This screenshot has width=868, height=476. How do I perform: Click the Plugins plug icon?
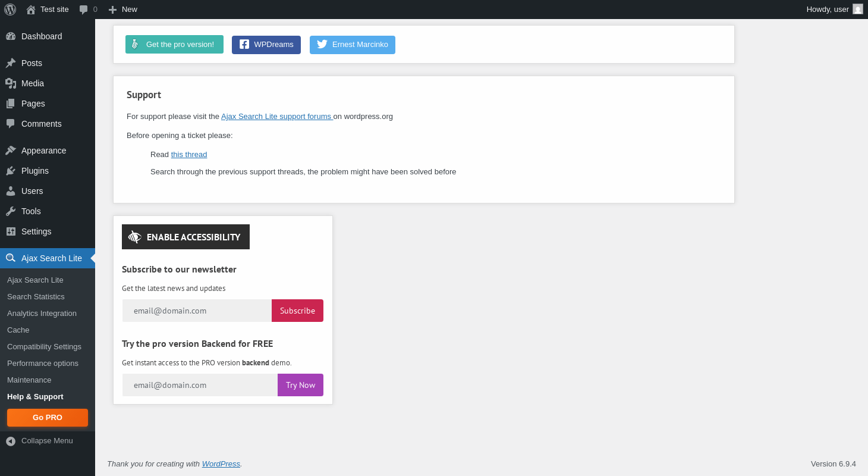pos(11,171)
